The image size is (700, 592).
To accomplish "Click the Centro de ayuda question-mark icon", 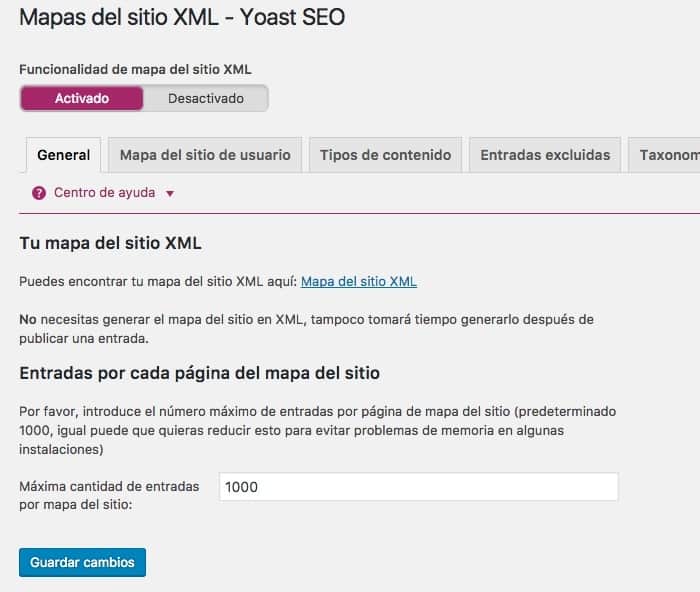I will pos(39,193).
